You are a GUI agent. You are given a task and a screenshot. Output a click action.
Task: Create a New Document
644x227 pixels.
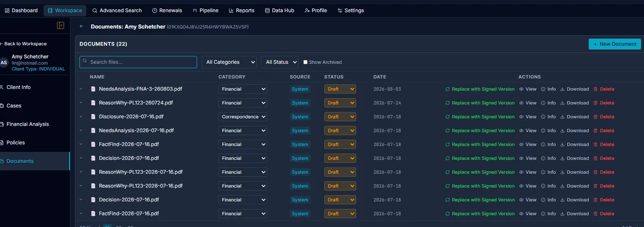pyautogui.click(x=615, y=44)
